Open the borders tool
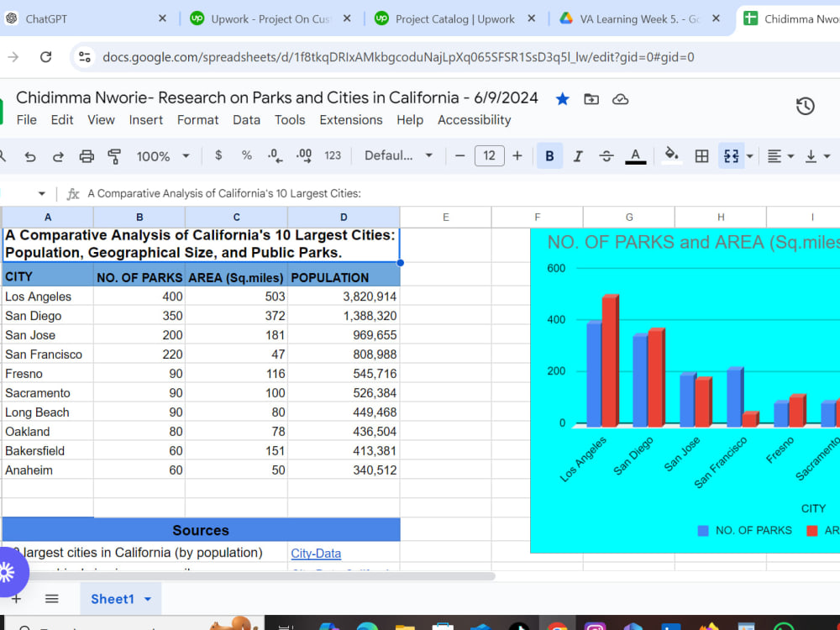 pos(701,156)
